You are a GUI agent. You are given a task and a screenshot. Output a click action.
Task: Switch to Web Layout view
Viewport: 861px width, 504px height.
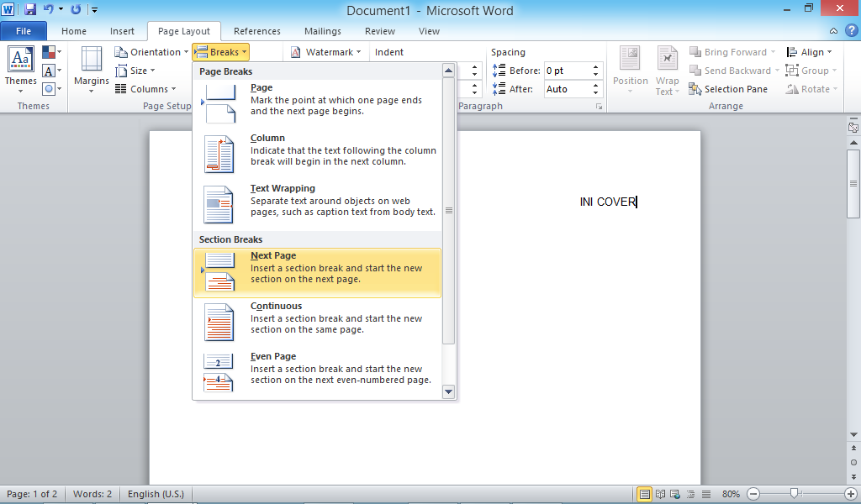pos(675,494)
